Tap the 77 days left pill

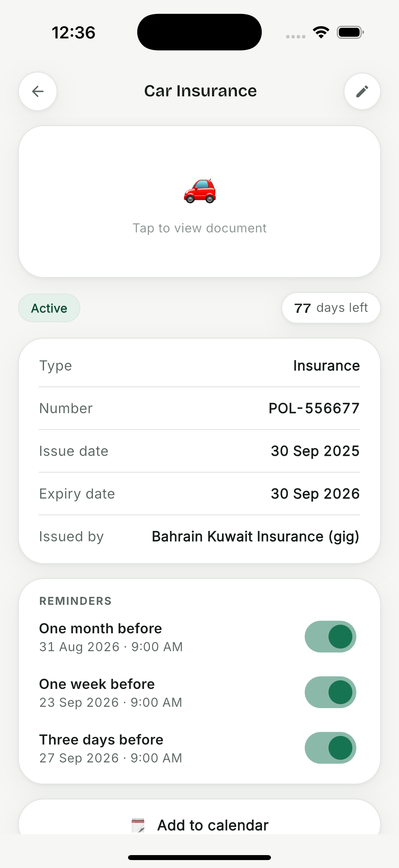click(331, 308)
